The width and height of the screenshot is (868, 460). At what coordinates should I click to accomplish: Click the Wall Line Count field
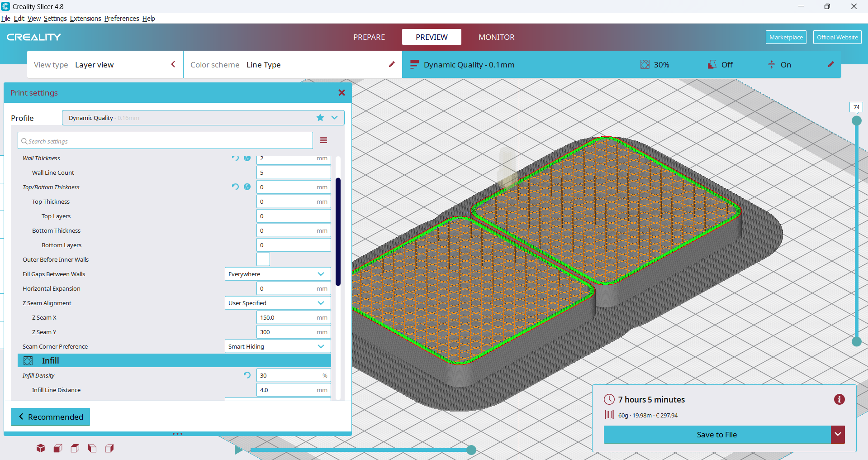294,172
